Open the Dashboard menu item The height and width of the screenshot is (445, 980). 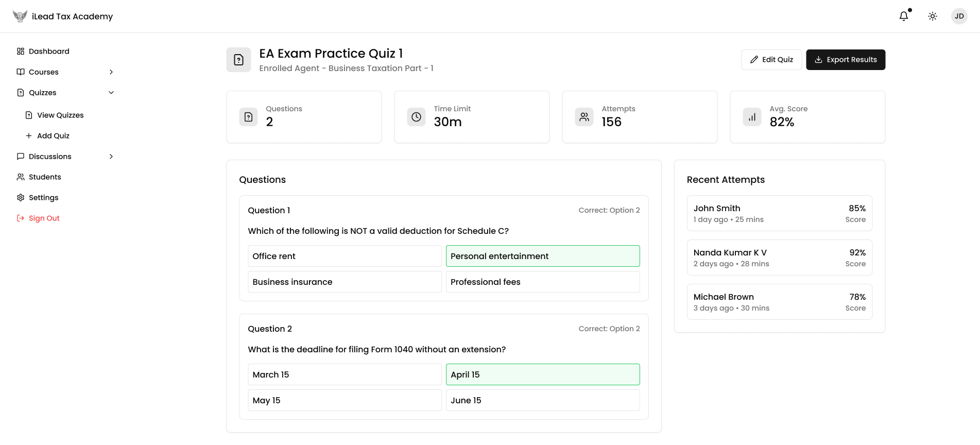(x=49, y=52)
